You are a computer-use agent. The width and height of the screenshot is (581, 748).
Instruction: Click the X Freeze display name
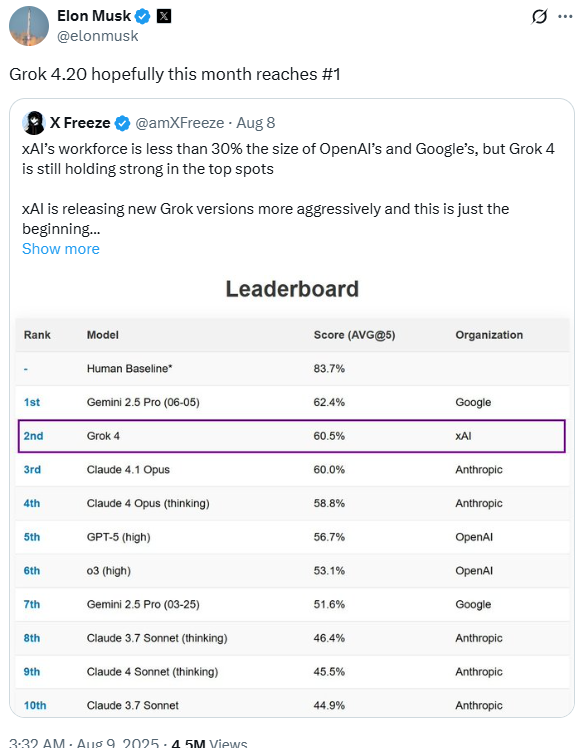[80, 123]
